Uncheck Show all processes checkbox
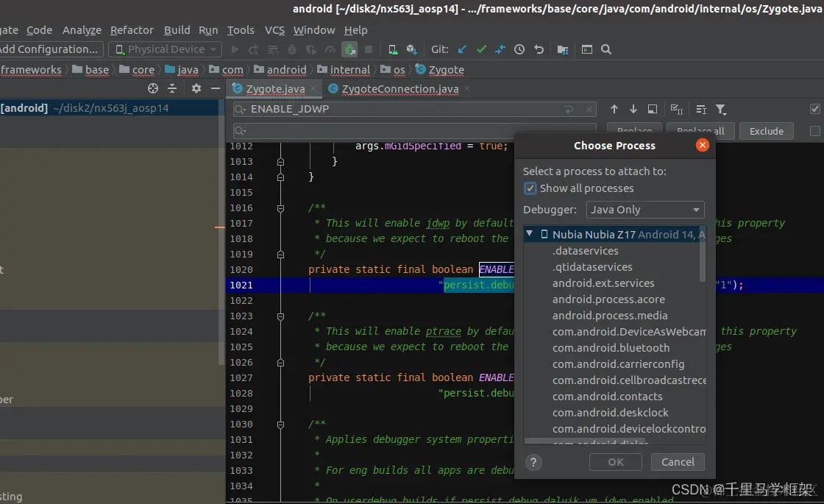 530,188
